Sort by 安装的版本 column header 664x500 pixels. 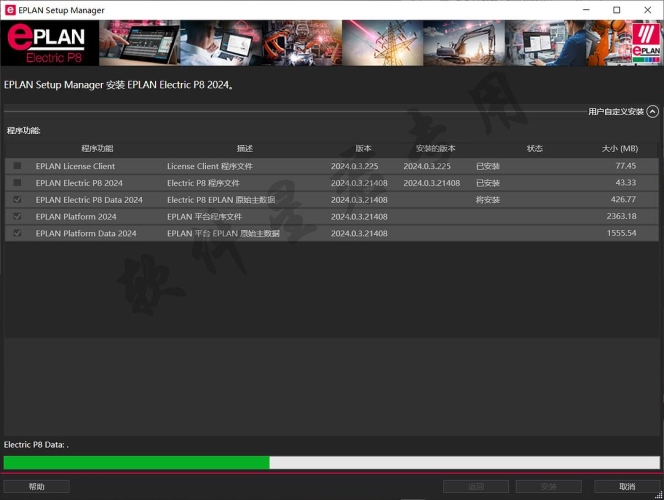pyautogui.click(x=435, y=149)
